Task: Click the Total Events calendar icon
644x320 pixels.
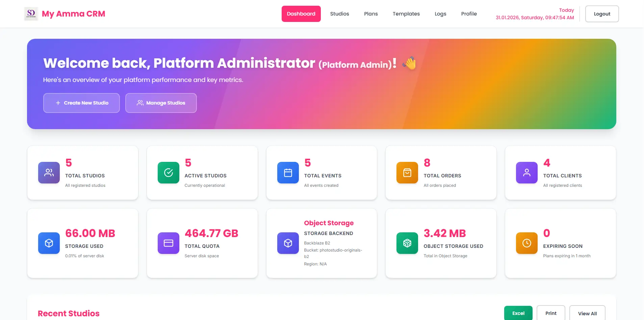Action: pyautogui.click(x=287, y=173)
